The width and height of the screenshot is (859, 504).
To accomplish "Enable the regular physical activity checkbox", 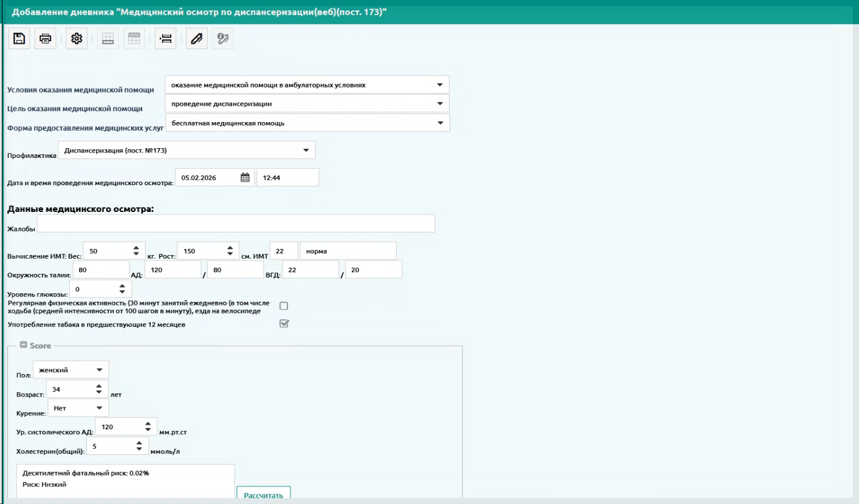I will (x=284, y=306).
